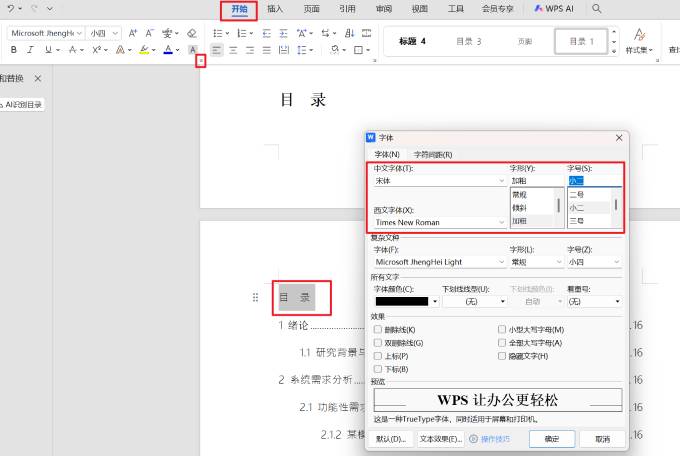Apply distributed alignment
The image size is (680, 456).
pyautogui.click(x=284, y=50)
